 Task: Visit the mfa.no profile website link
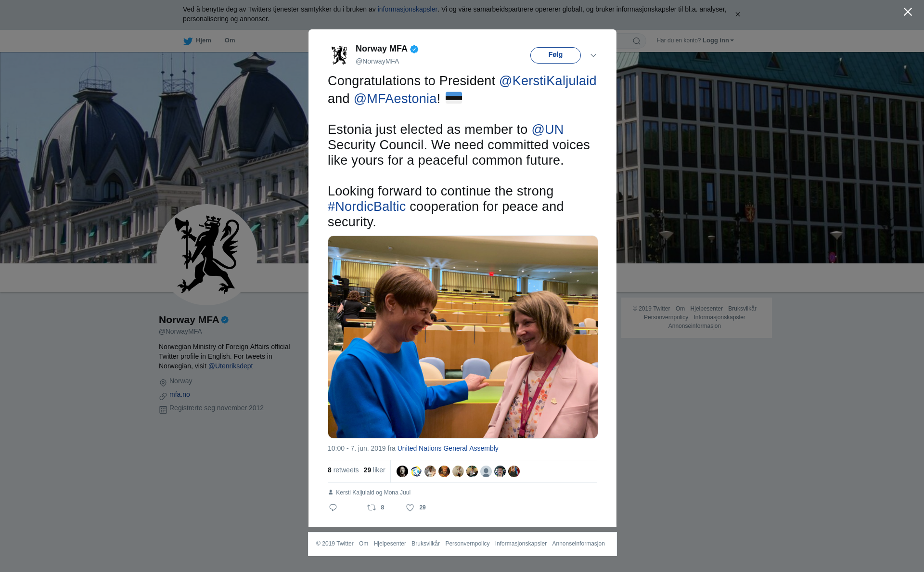[x=180, y=394]
